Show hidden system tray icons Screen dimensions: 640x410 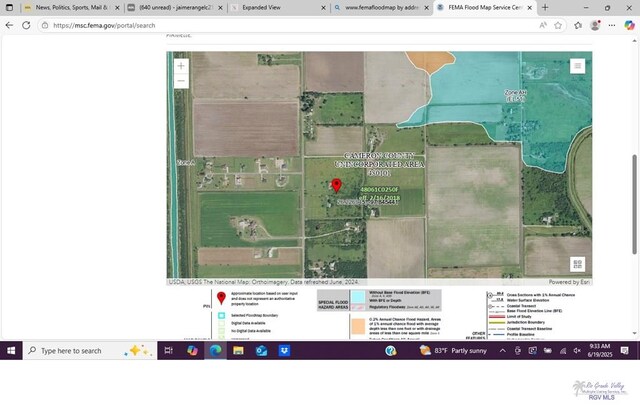502,350
